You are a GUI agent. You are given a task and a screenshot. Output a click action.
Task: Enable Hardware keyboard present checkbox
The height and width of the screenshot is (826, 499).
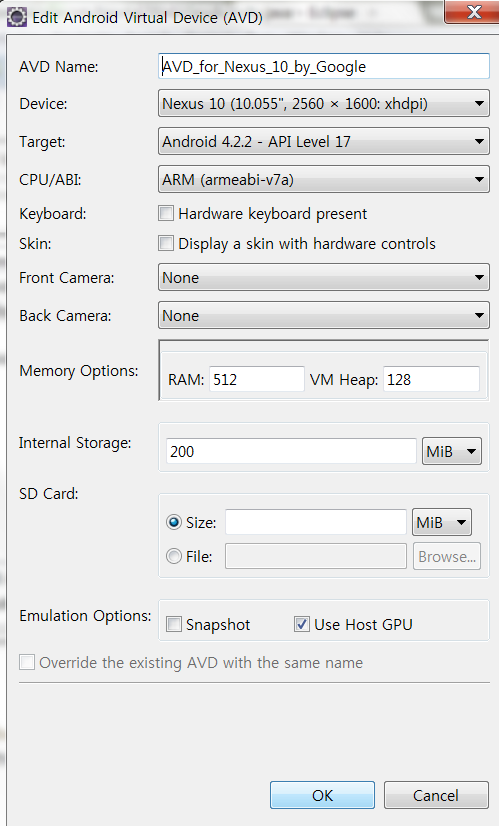(166, 213)
